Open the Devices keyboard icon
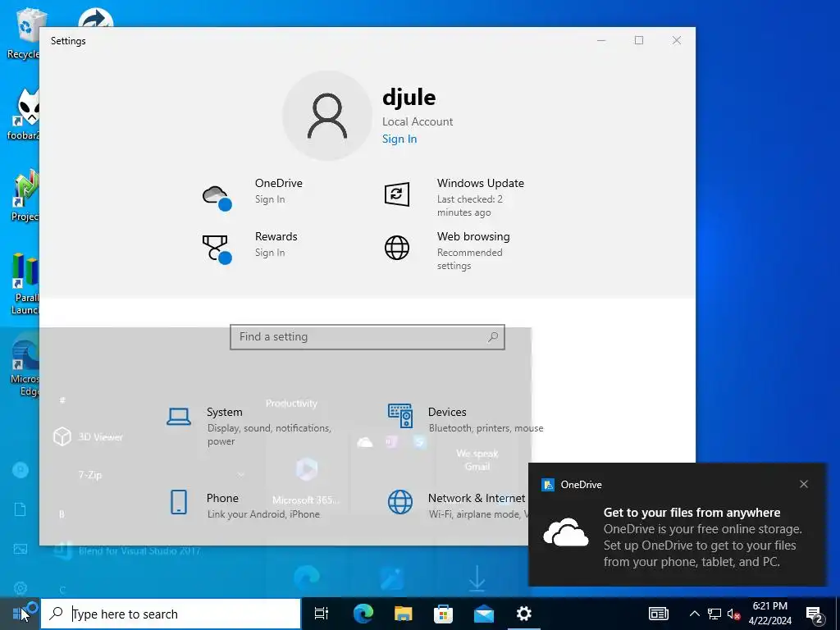The height and width of the screenshot is (630, 840). 400,416
